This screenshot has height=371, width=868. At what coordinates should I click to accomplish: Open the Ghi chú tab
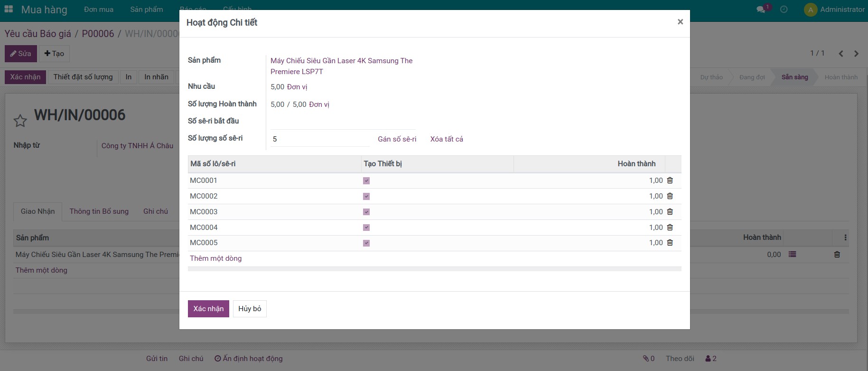point(155,211)
